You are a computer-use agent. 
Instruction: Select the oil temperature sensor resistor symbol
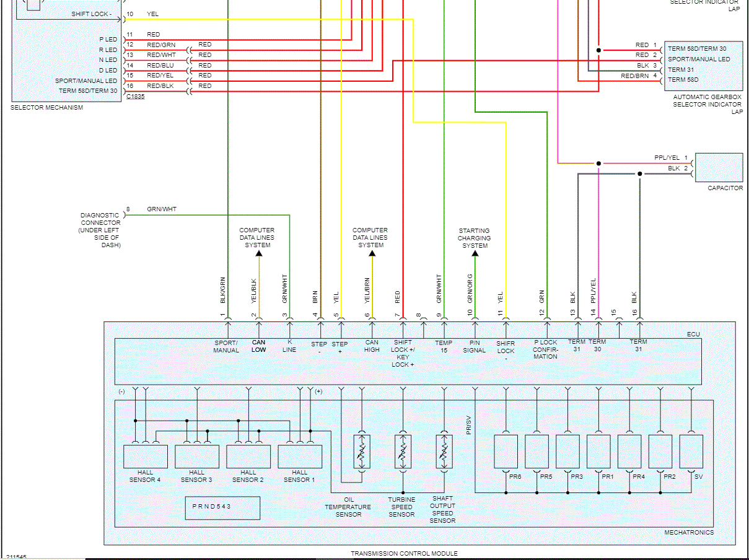point(362,451)
